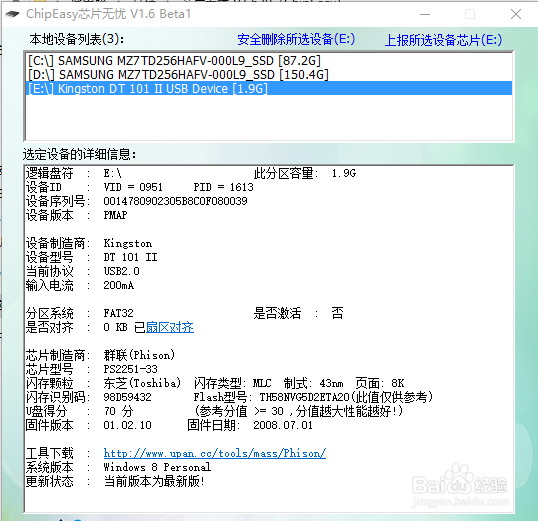Click the local device list (3) label
538x521 pixels.
pyautogui.click(x=77, y=39)
